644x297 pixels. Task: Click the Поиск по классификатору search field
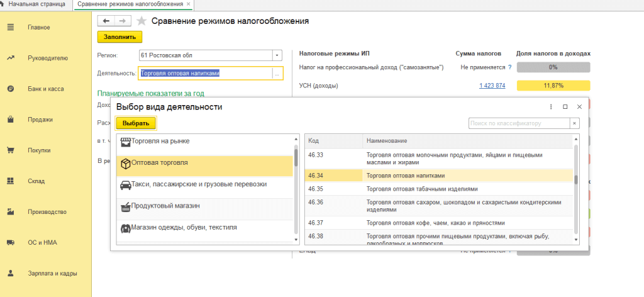tap(518, 123)
